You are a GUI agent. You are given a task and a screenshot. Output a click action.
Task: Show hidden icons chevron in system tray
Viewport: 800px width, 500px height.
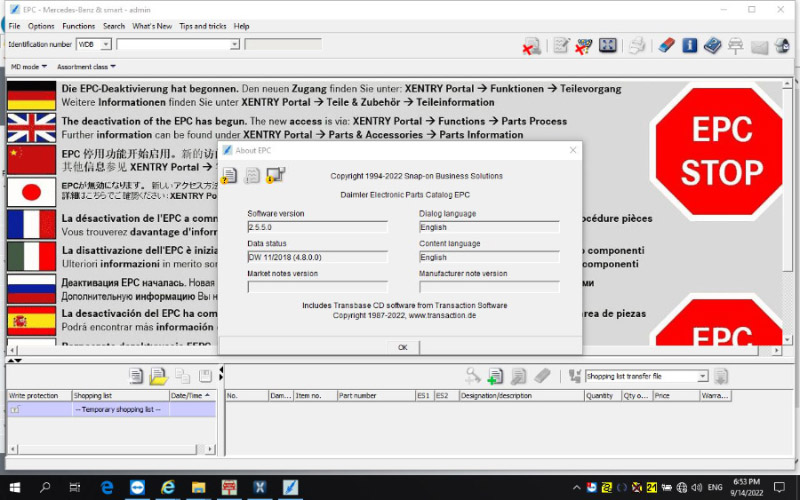pyautogui.click(x=576, y=488)
